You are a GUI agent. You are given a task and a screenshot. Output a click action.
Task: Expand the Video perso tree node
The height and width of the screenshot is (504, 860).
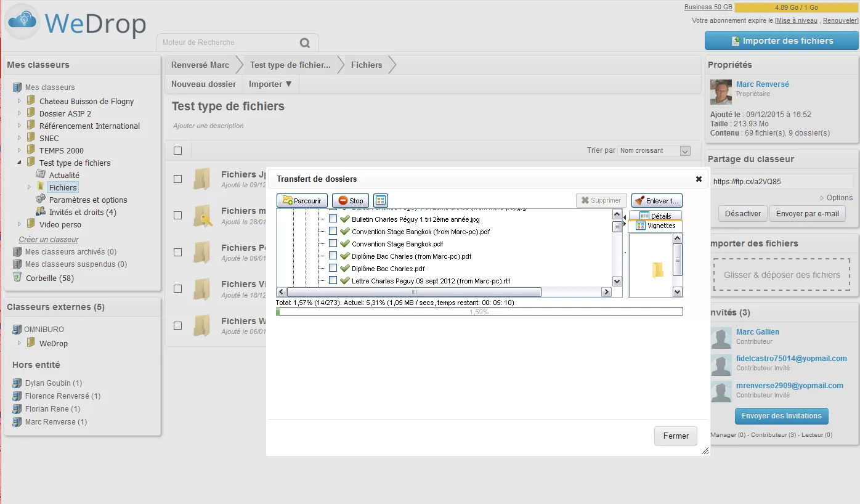point(19,224)
